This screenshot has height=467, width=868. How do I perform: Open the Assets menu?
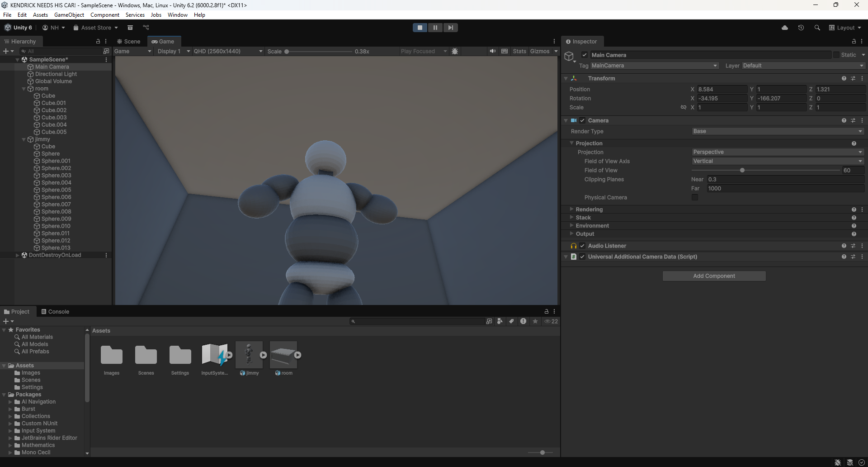click(40, 15)
